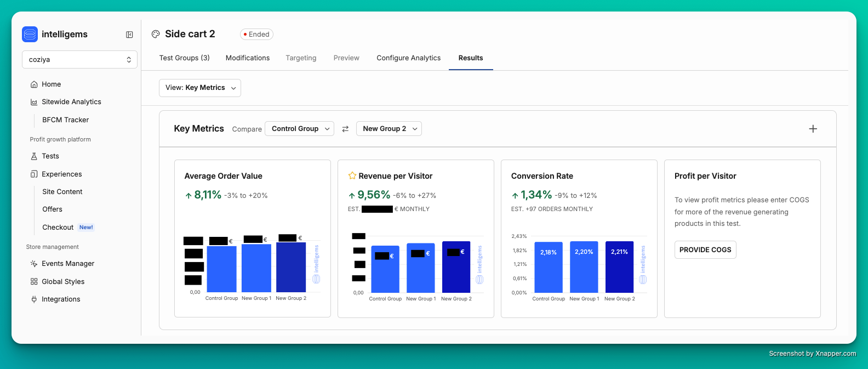Open Tests via the flask icon
The width and height of the screenshot is (868, 369).
(x=34, y=156)
